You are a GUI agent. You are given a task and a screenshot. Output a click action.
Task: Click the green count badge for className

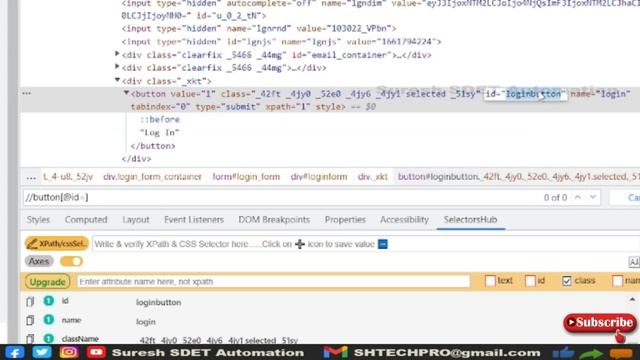click(x=49, y=338)
